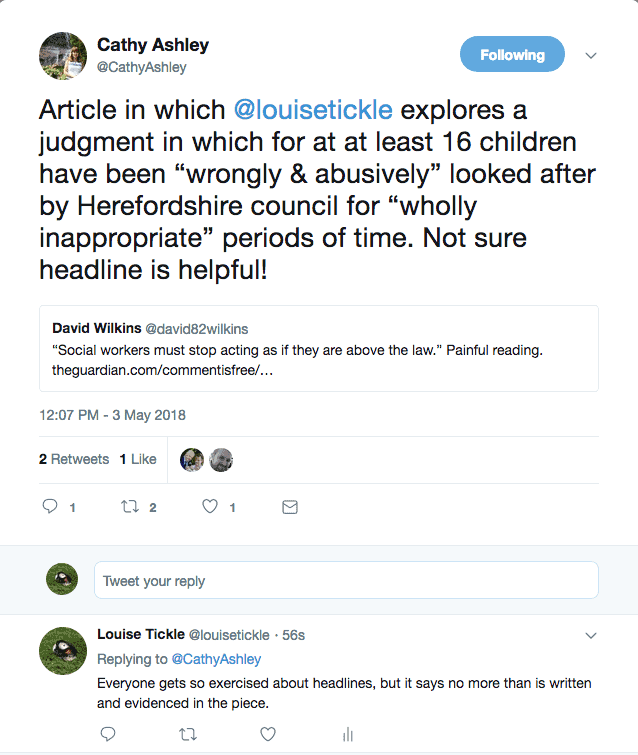
Task: Open Cathy Ashley's profile picture
Action: tap(62, 56)
